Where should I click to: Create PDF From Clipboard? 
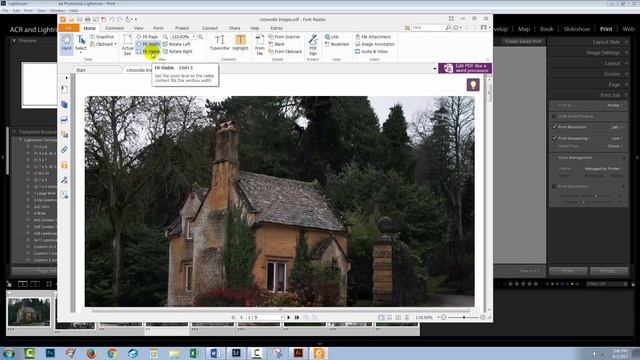[x=285, y=51]
